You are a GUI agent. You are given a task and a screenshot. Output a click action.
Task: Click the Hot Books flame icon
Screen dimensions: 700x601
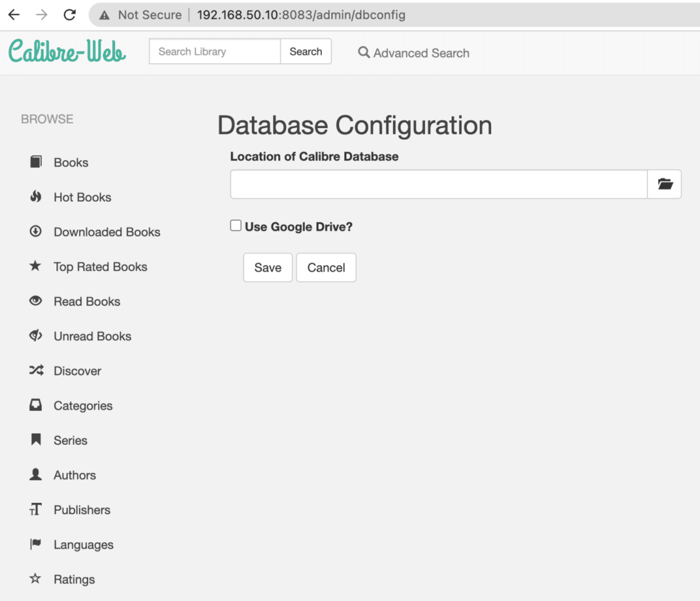pos(36,197)
